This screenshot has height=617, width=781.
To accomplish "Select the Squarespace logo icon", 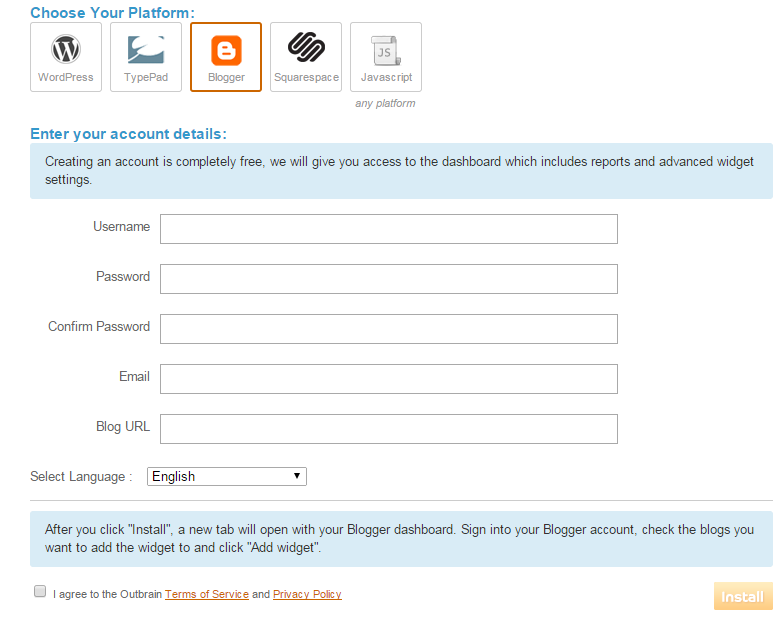I will click(306, 47).
